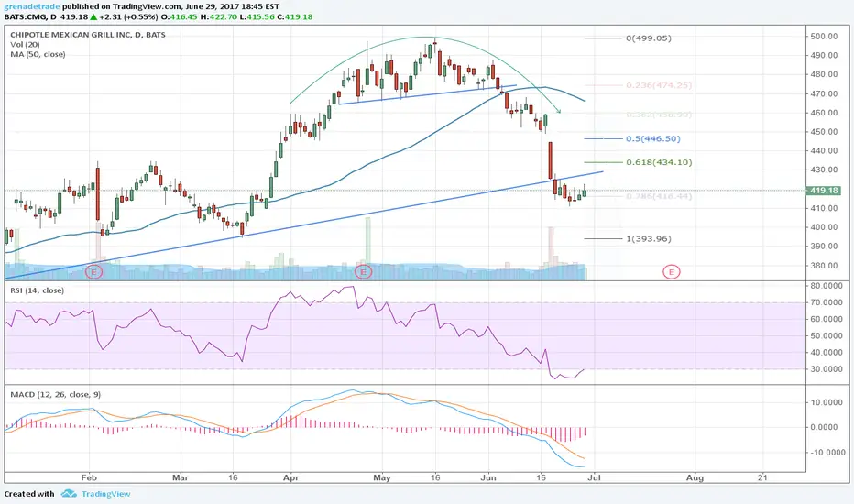The image size is (854, 504).
Task: Click the July earnings E marker
Action: pos(671,271)
